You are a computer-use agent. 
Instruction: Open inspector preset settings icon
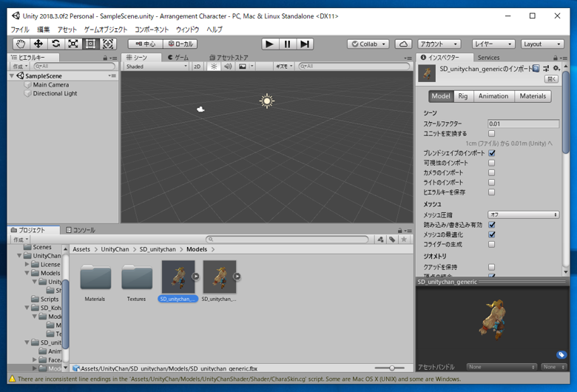click(x=546, y=69)
